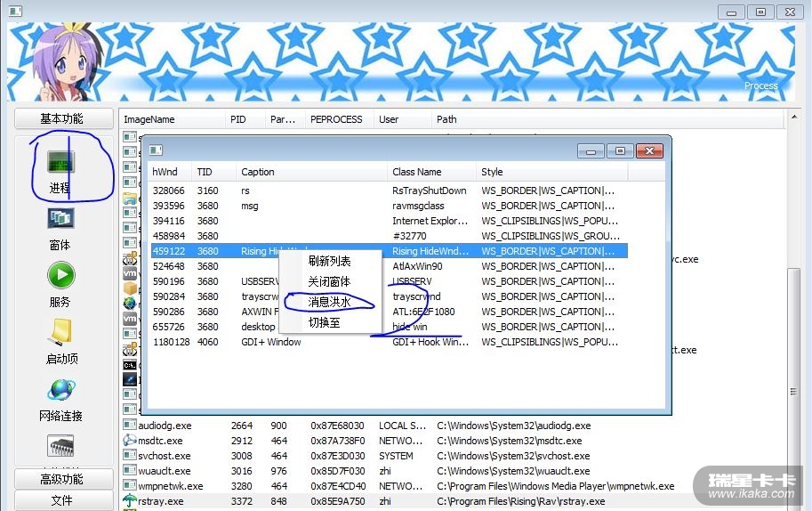Image resolution: width=812 pixels, height=511 pixels.
Task: Sort by the PID column header
Action: point(245,119)
